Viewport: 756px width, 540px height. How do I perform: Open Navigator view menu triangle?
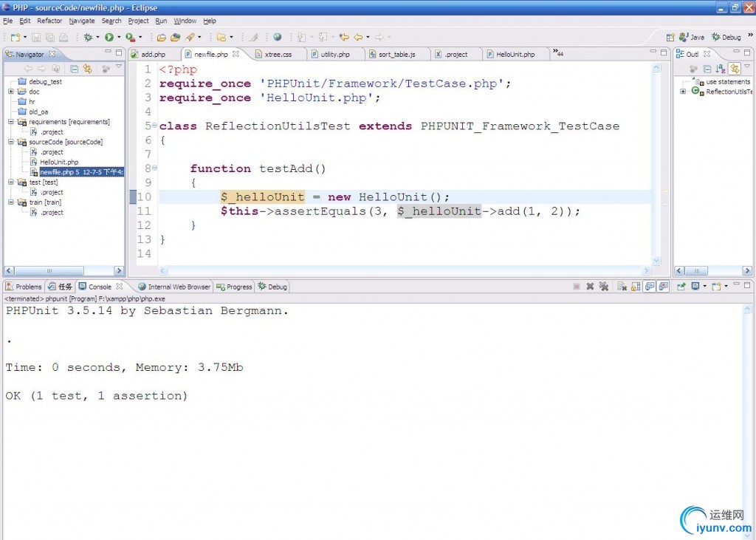(119, 67)
